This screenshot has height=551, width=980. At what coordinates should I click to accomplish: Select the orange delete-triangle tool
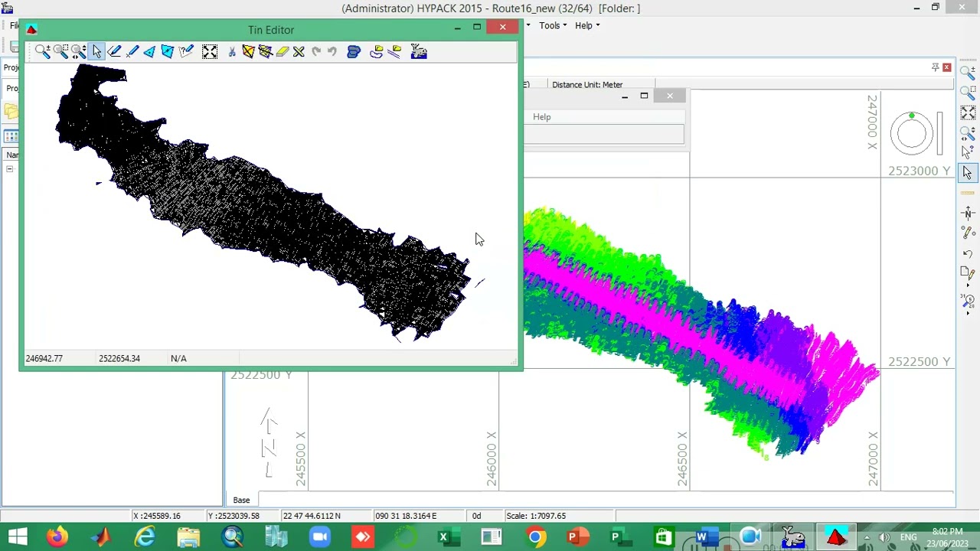coord(248,51)
